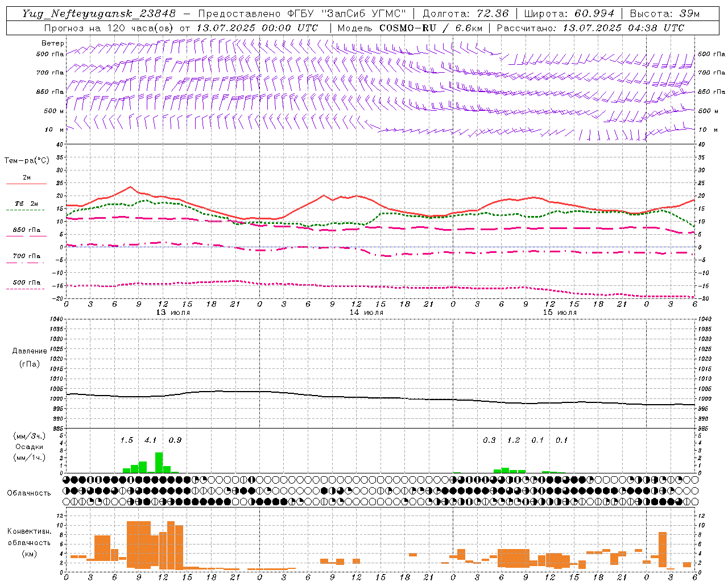This screenshot has width=728, height=582.
Task: Click the 850 гПа temperature legend entry
Action: pyautogui.click(x=26, y=230)
